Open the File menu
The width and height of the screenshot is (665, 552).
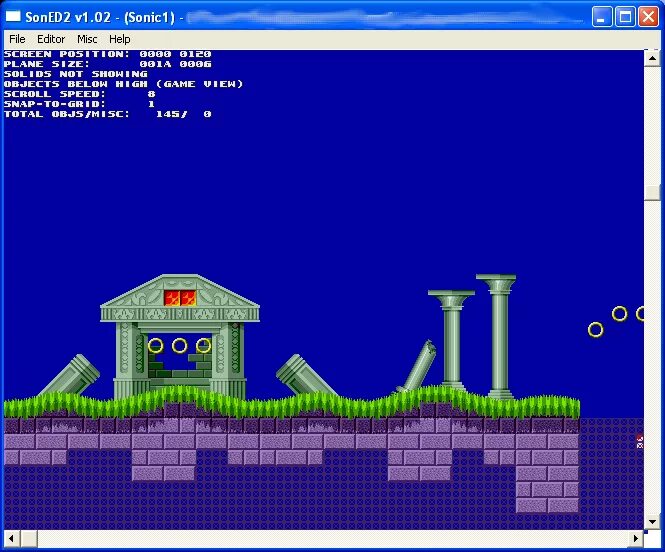tap(17, 39)
